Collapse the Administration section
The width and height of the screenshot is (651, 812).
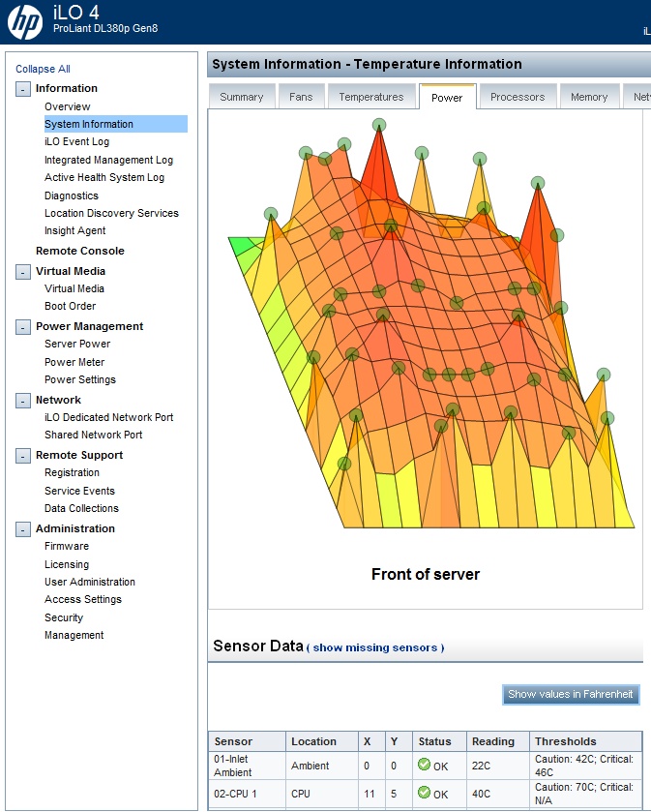[23, 529]
